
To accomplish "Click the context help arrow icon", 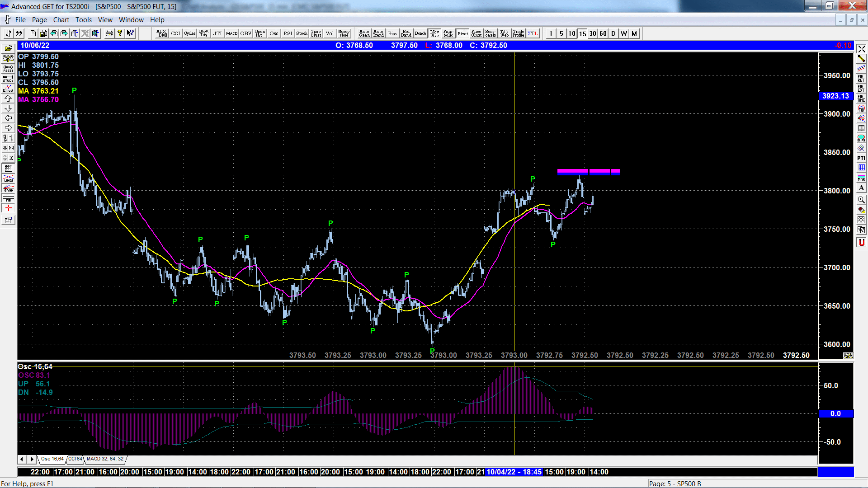I will (x=130, y=33).
